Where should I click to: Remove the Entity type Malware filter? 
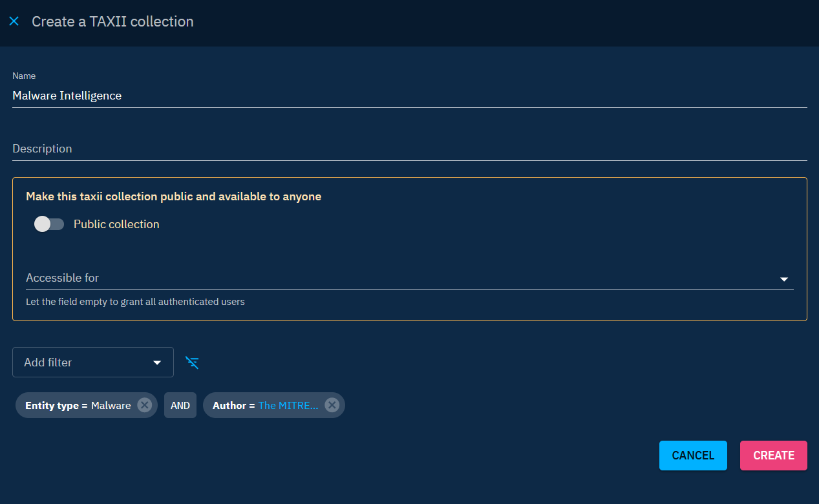pyautogui.click(x=145, y=405)
